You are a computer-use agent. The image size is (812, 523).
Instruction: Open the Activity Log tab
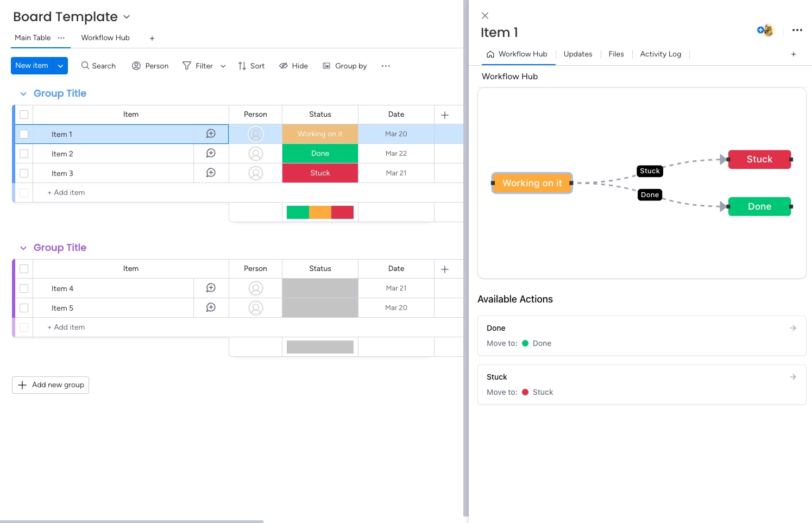(660, 54)
